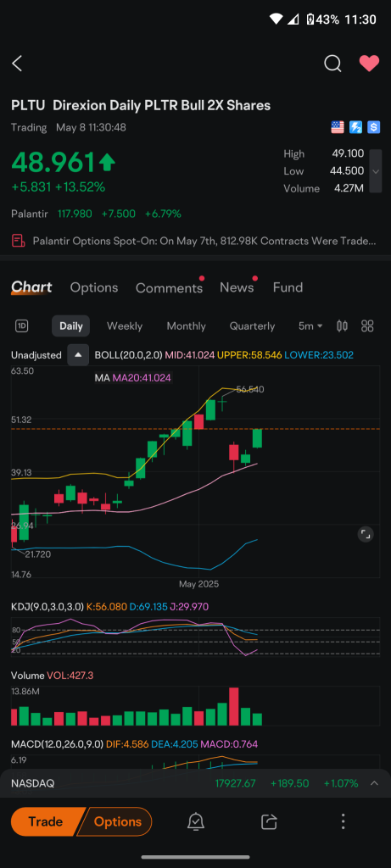The image size is (391, 868).
Task: Open the four-squares chart layout icon
Action: (367, 326)
